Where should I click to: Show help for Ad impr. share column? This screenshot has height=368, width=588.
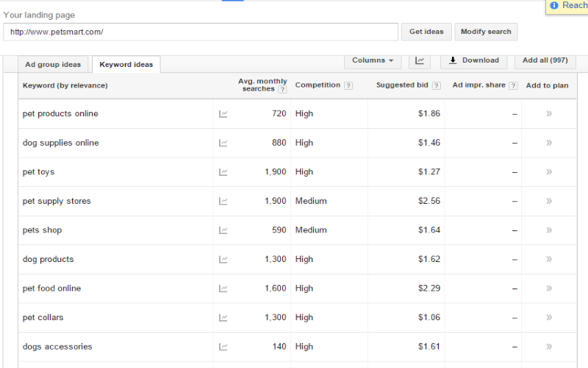pyautogui.click(x=513, y=85)
